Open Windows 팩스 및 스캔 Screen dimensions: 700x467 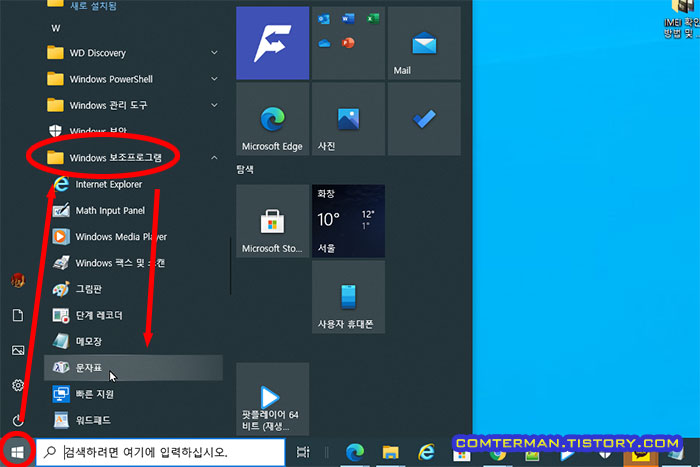[x=133, y=263]
